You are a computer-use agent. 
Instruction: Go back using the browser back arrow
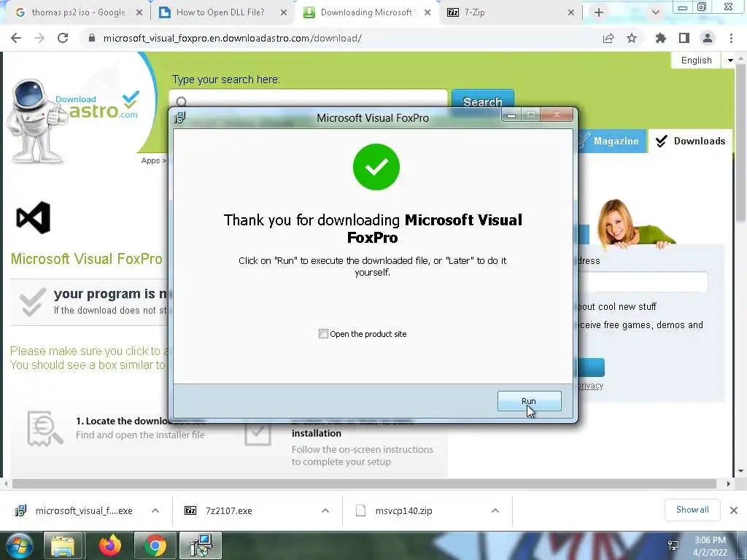[x=16, y=38]
